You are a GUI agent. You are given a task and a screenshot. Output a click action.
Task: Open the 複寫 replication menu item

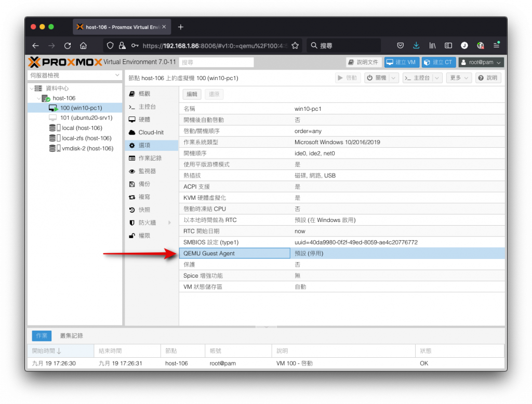(152, 197)
